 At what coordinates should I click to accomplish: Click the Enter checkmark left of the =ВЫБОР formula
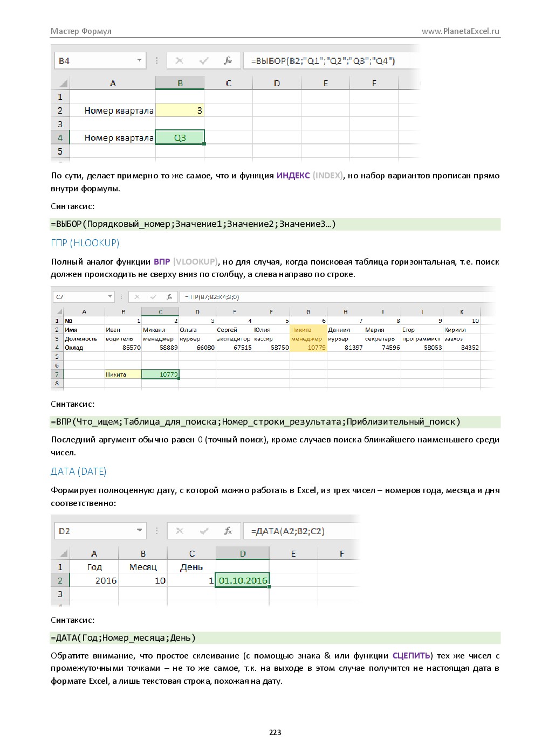[x=204, y=61]
